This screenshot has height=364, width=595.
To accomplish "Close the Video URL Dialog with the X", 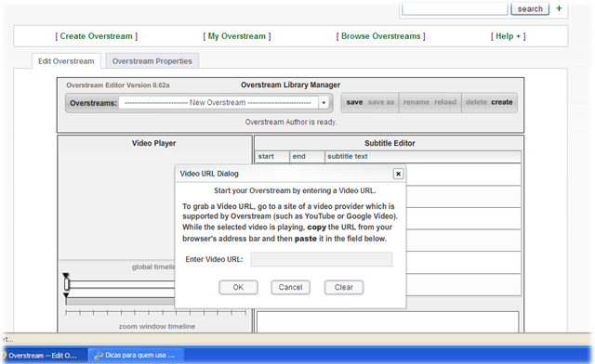I will [x=398, y=174].
